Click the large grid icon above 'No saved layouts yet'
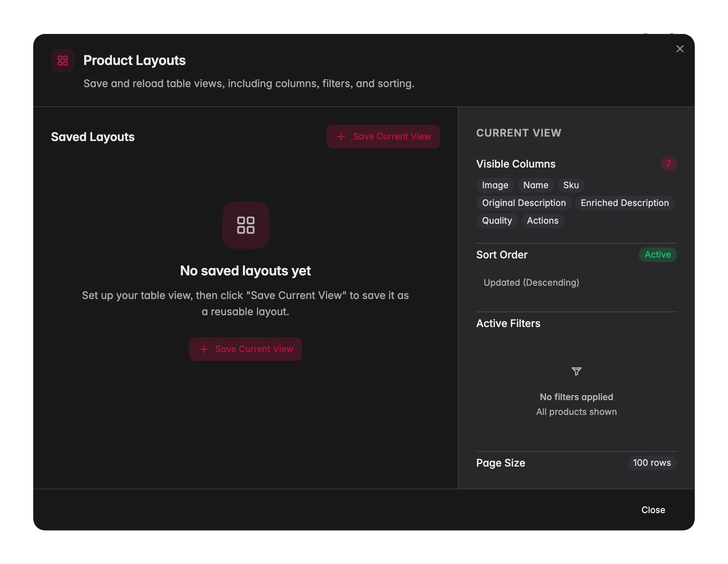Screen dimensions: 728x564 click(x=246, y=225)
